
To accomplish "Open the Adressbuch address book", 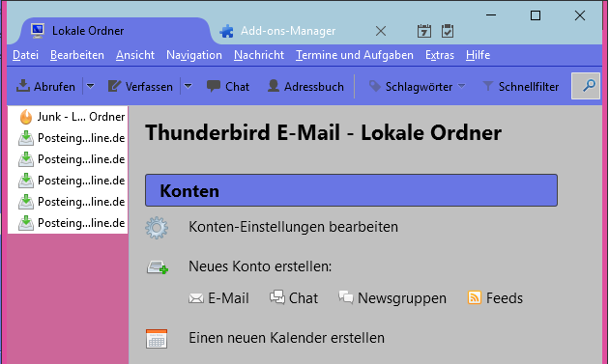I will [x=305, y=86].
